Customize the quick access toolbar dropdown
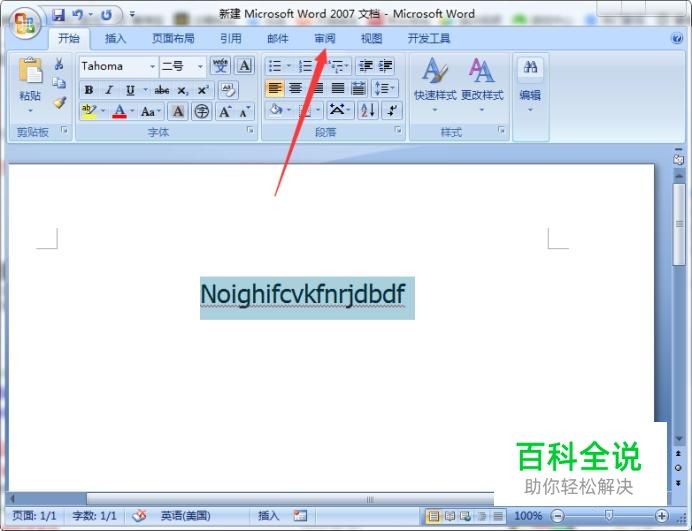The height and width of the screenshot is (531, 692). click(x=132, y=15)
